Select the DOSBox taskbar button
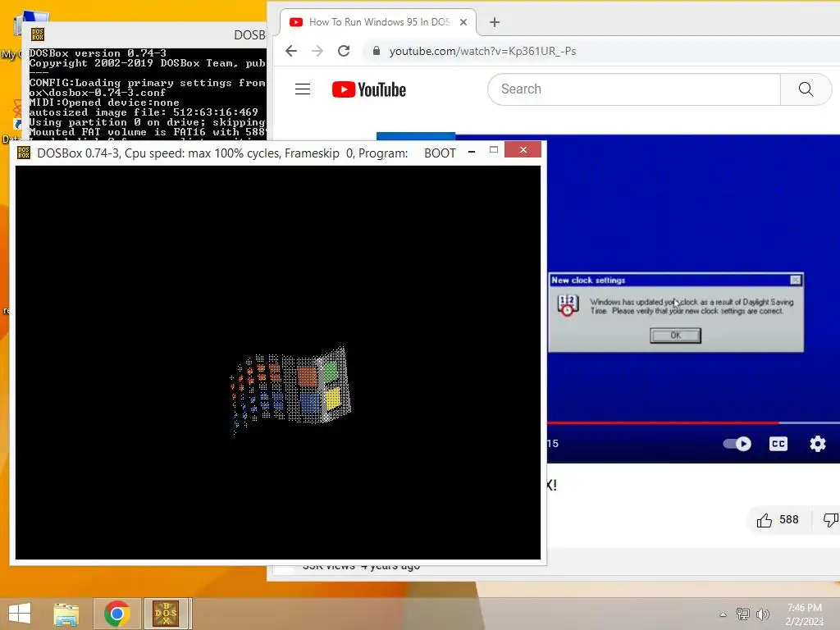The height and width of the screenshot is (630, 840). [x=166, y=614]
